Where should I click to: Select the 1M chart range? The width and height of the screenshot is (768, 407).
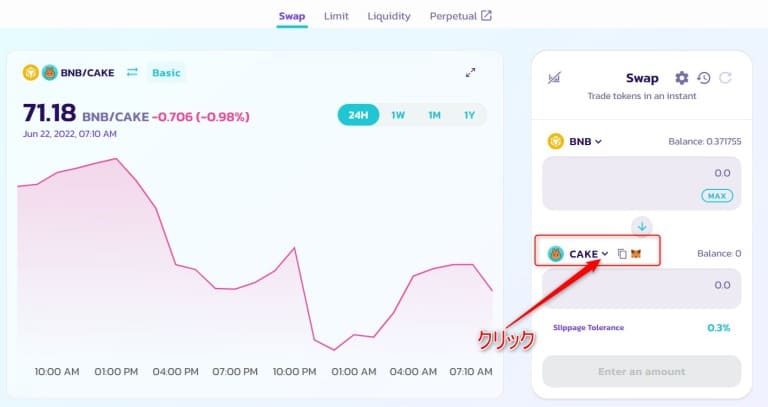[434, 115]
